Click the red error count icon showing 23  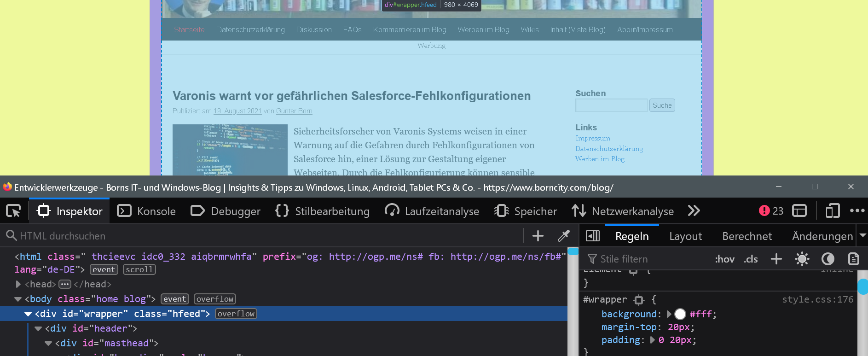[x=764, y=210]
